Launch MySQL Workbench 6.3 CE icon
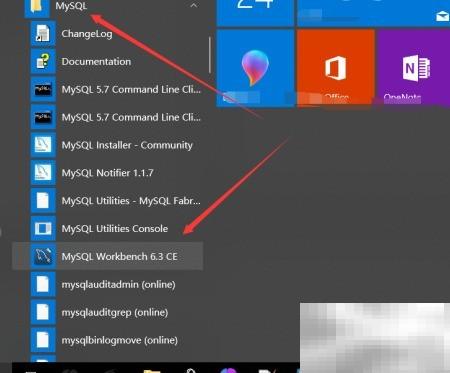The width and height of the screenshot is (450, 373). [x=43, y=256]
